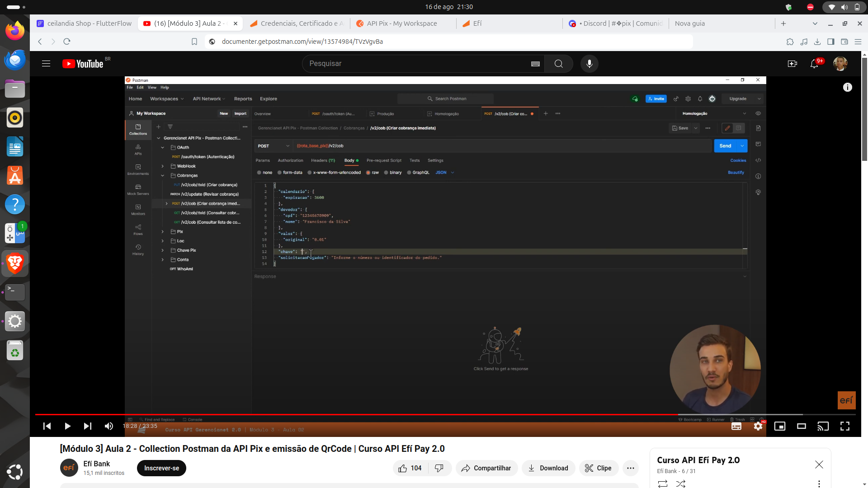Switch to theater mode
The width and height of the screenshot is (868, 488).
coord(802,426)
